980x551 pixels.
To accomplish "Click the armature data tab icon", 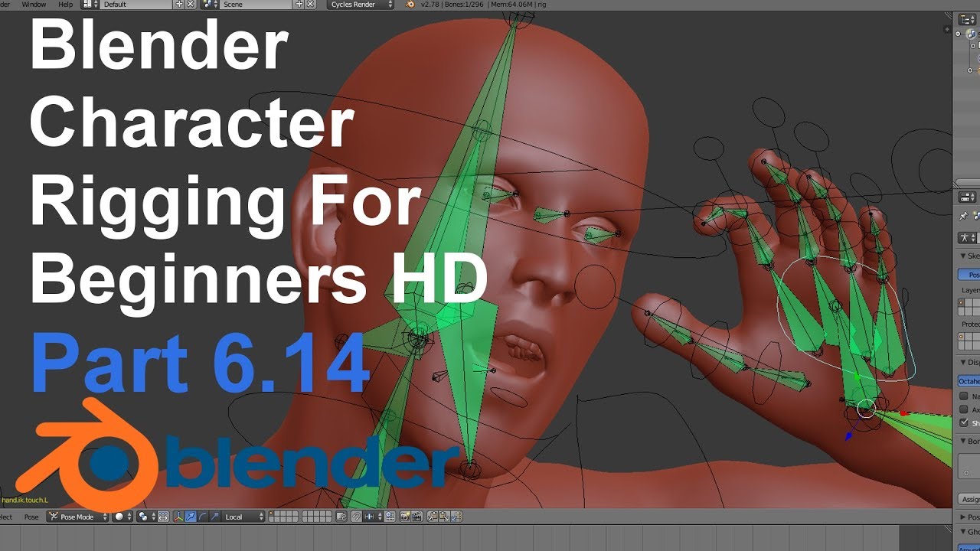I will [966, 238].
